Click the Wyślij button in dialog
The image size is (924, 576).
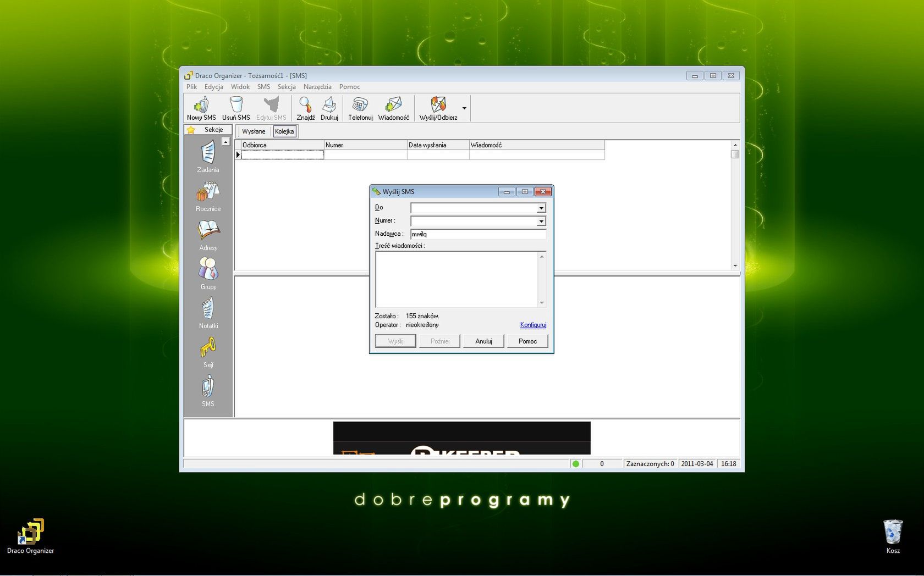pyautogui.click(x=395, y=341)
